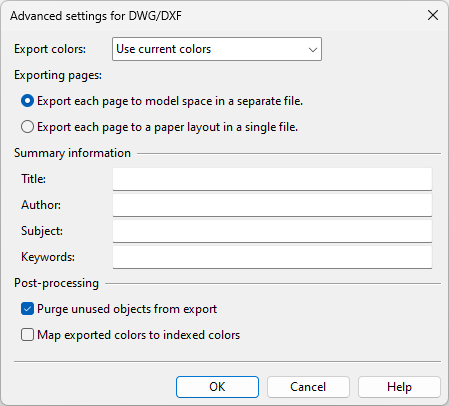Screen dimensions: 449x406
Task: Click the 'Map exported colors to indexed colors' text
Action: (139, 335)
